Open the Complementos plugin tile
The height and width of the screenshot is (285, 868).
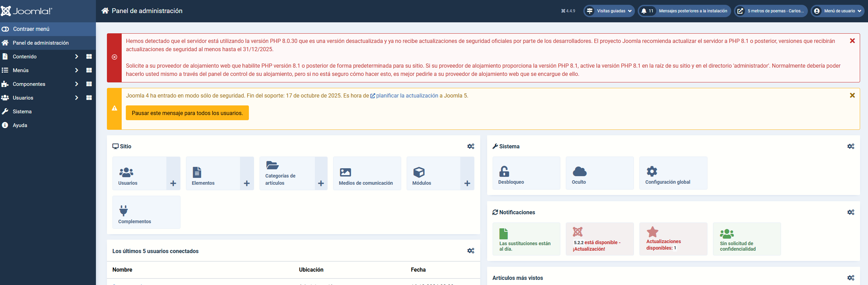point(146,212)
